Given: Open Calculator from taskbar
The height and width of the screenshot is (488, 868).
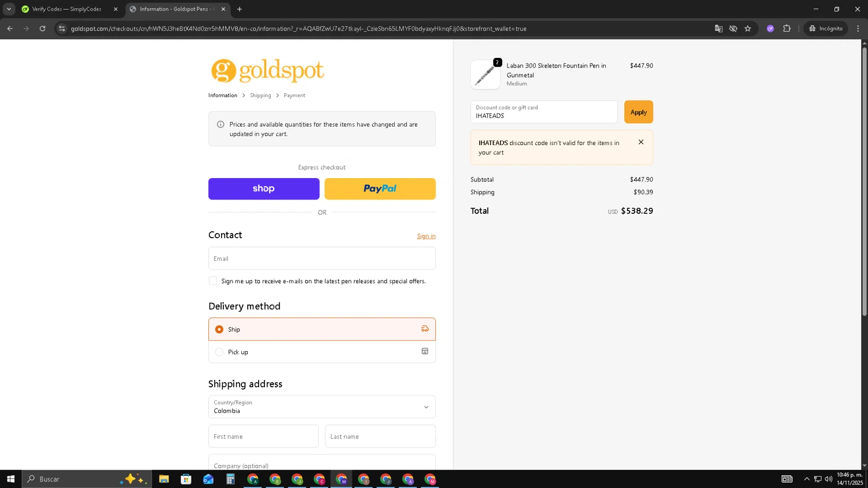Looking at the screenshot, I should 230,479.
